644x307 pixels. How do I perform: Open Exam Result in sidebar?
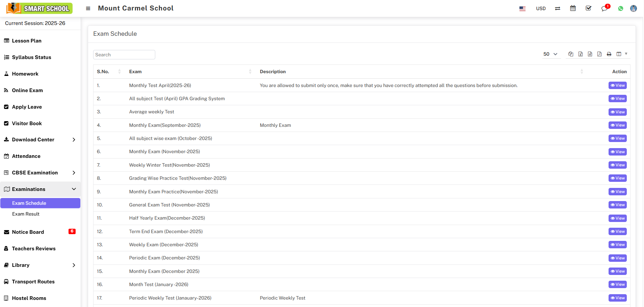pyautogui.click(x=26, y=214)
